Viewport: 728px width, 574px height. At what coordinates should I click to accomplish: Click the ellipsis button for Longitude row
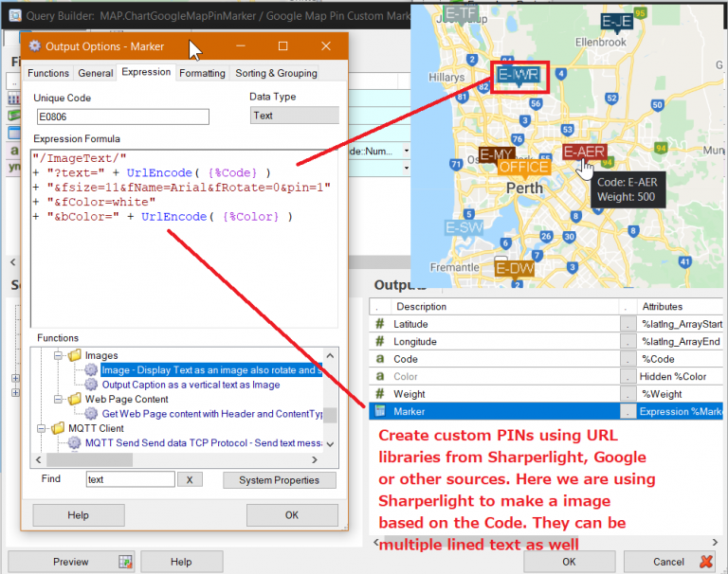(x=628, y=342)
